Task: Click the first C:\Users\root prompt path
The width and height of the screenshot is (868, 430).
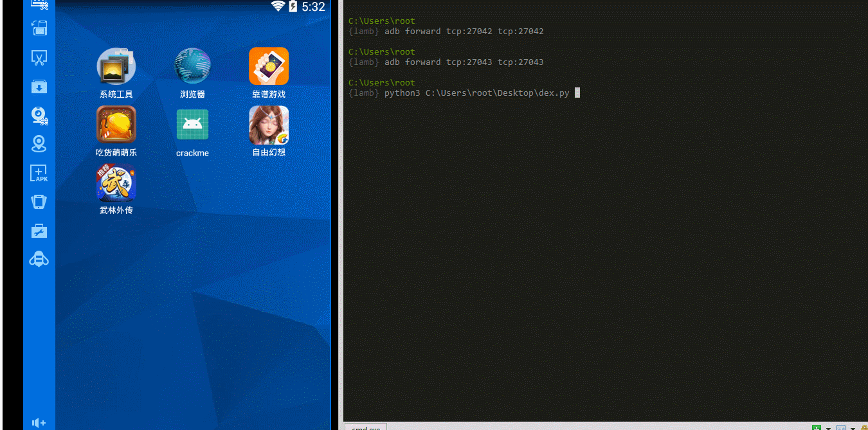Action: (382, 21)
